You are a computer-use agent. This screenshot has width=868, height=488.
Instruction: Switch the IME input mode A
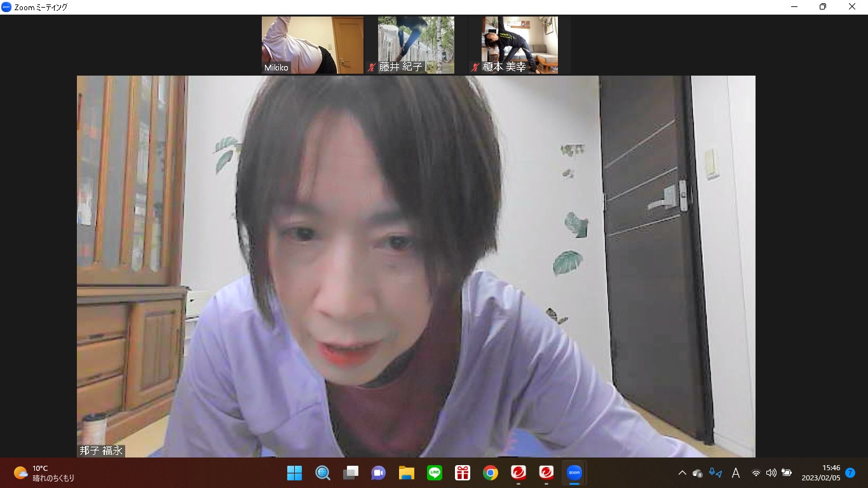[x=736, y=473]
